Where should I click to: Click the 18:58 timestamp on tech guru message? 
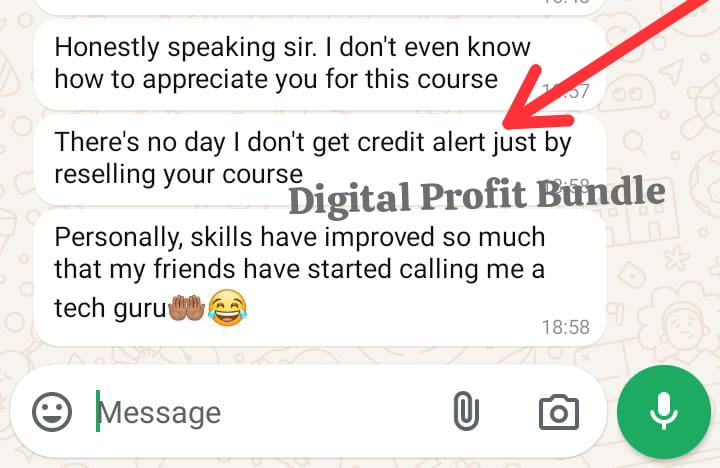click(566, 327)
